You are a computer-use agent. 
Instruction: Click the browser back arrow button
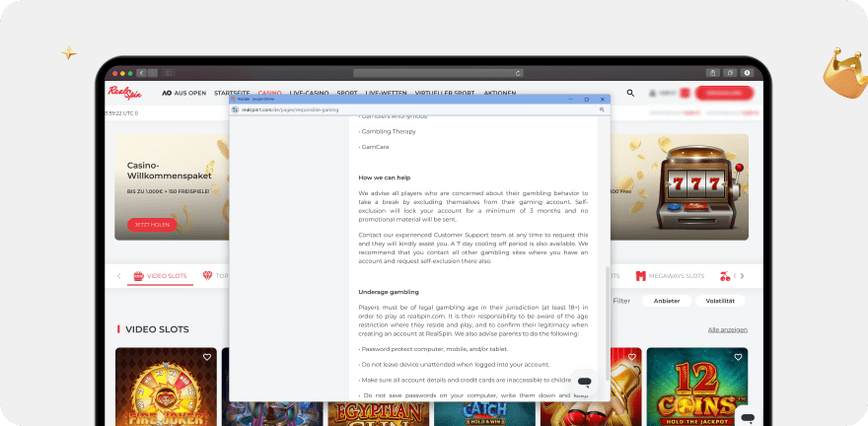pyautogui.click(x=141, y=73)
